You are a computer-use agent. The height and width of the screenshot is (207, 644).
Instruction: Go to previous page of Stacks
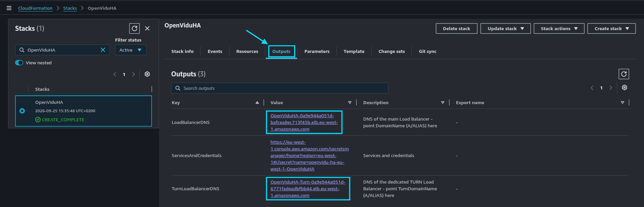pyautogui.click(x=115, y=74)
